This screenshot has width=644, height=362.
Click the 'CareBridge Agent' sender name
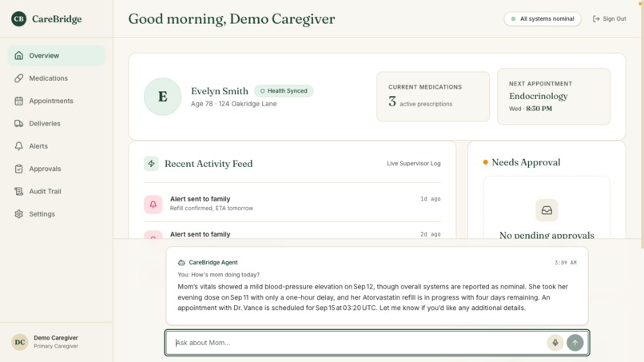click(x=213, y=263)
